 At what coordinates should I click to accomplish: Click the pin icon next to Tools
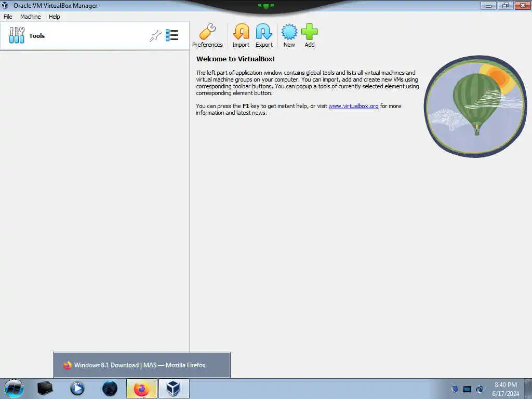tap(155, 36)
